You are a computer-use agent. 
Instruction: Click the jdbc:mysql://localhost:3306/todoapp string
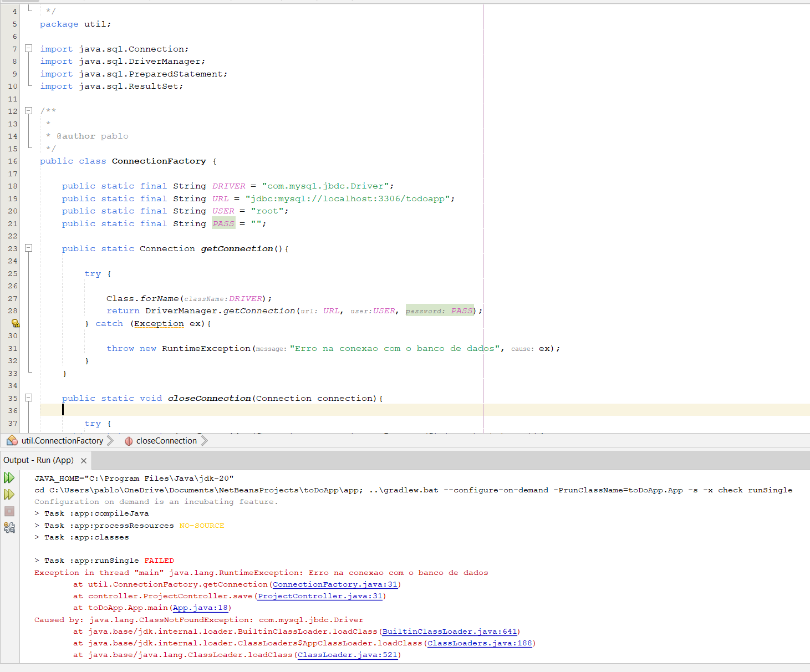pyautogui.click(x=347, y=198)
